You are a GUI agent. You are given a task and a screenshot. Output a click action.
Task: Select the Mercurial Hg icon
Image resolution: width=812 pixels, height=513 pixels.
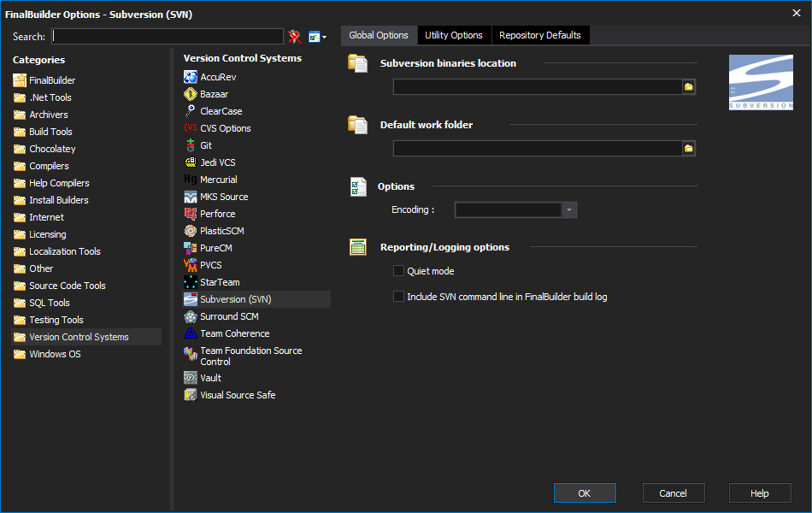click(191, 180)
